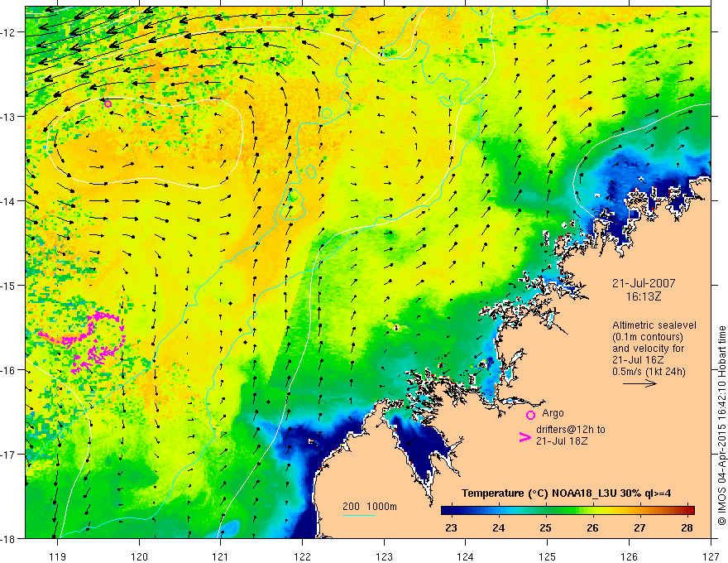Click the magenta drifter track cluster

(x=84, y=342)
